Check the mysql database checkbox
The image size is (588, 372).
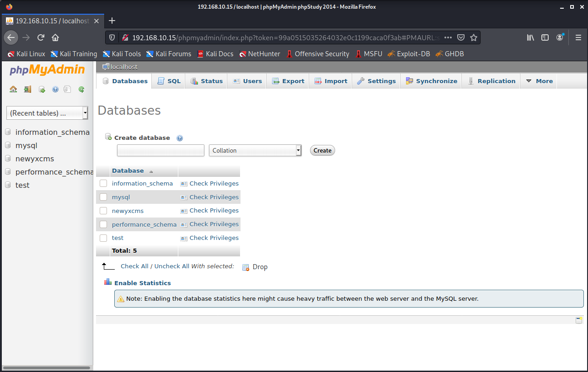coord(103,197)
